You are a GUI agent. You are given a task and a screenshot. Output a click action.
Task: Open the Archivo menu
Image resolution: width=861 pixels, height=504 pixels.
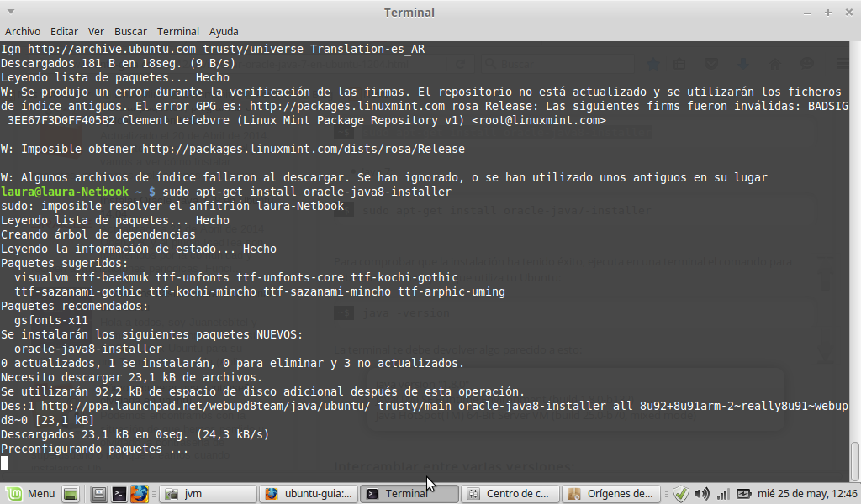23,31
